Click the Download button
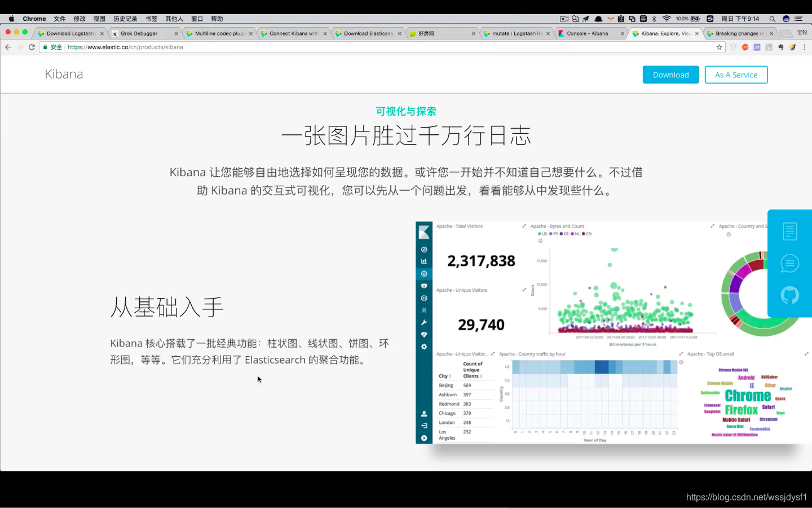The image size is (812, 508). coord(670,75)
